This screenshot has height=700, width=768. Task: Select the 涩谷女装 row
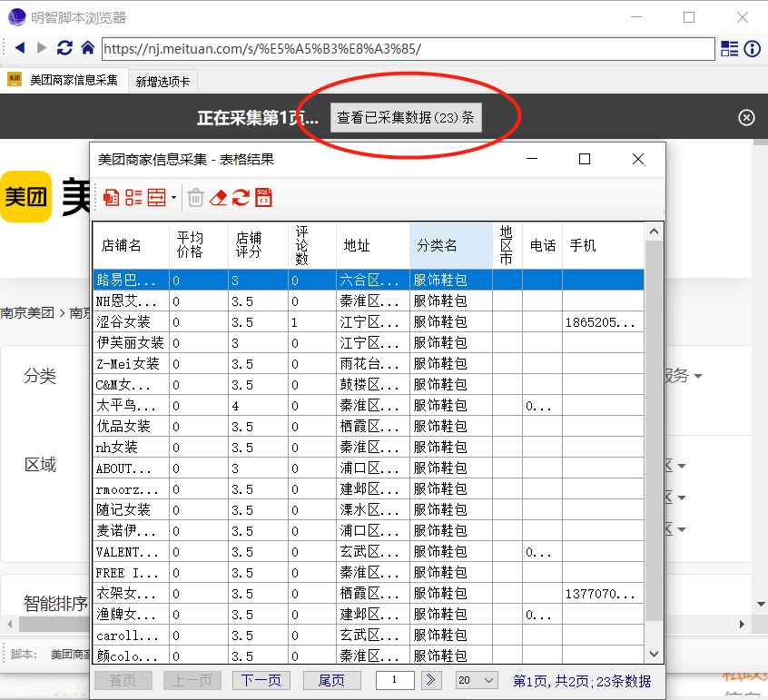(x=369, y=321)
